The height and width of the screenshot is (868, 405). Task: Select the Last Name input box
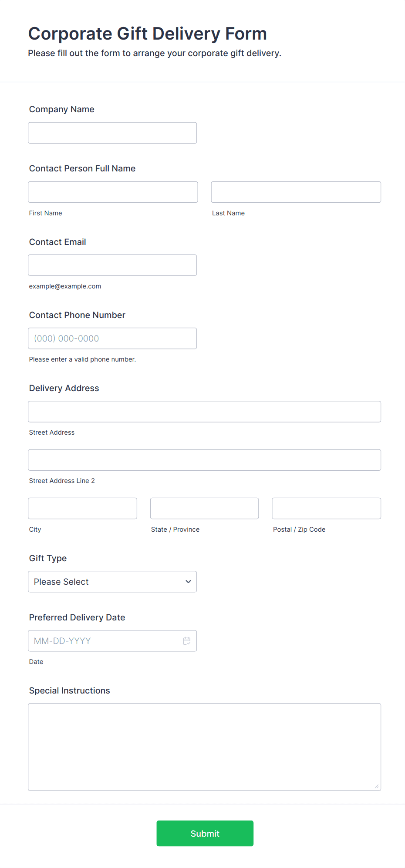pos(296,192)
